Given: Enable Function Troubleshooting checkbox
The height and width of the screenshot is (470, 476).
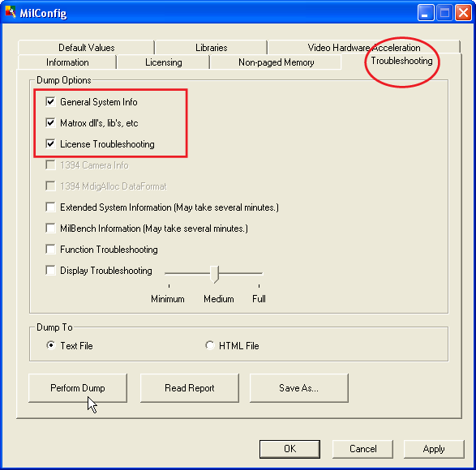Looking at the screenshot, I should pos(50,249).
